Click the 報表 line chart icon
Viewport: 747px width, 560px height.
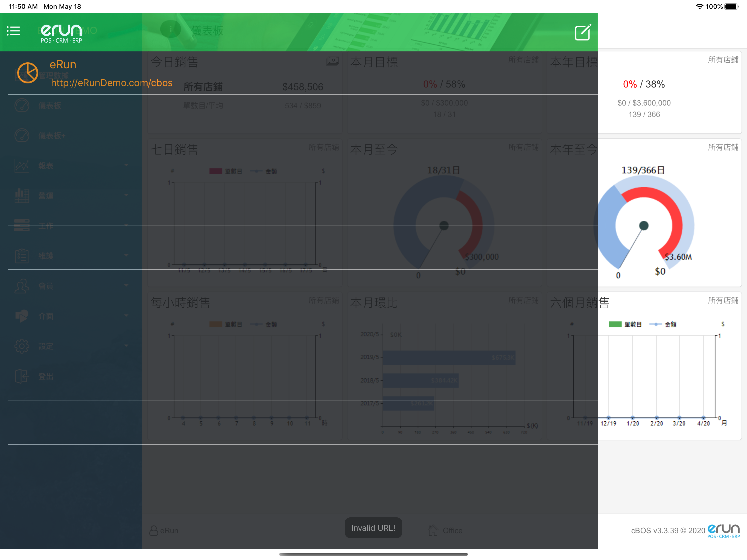point(22,165)
